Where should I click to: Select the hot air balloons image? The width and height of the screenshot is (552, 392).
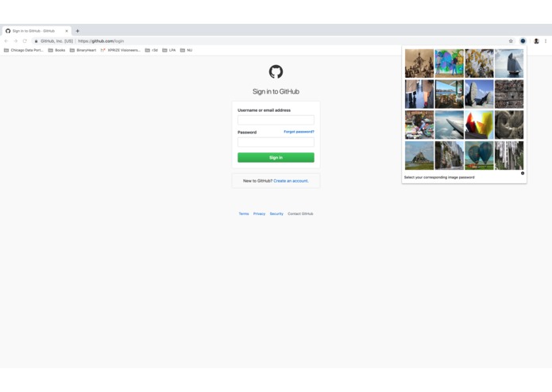pos(479,156)
